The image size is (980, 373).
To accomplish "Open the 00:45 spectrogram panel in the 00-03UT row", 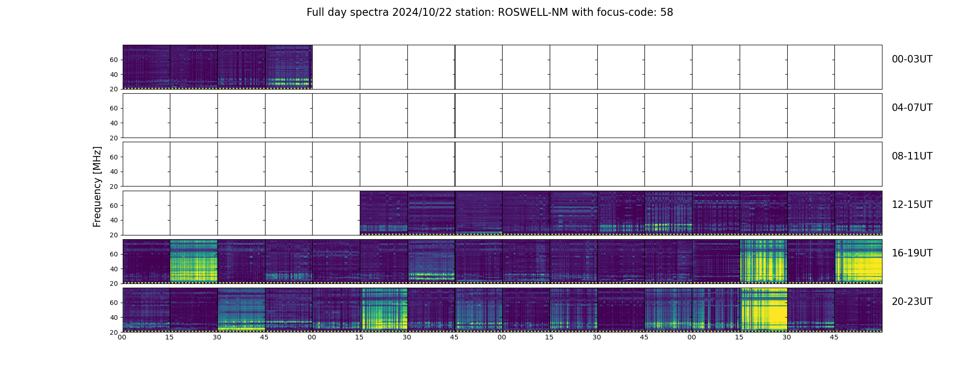I will pos(289,67).
